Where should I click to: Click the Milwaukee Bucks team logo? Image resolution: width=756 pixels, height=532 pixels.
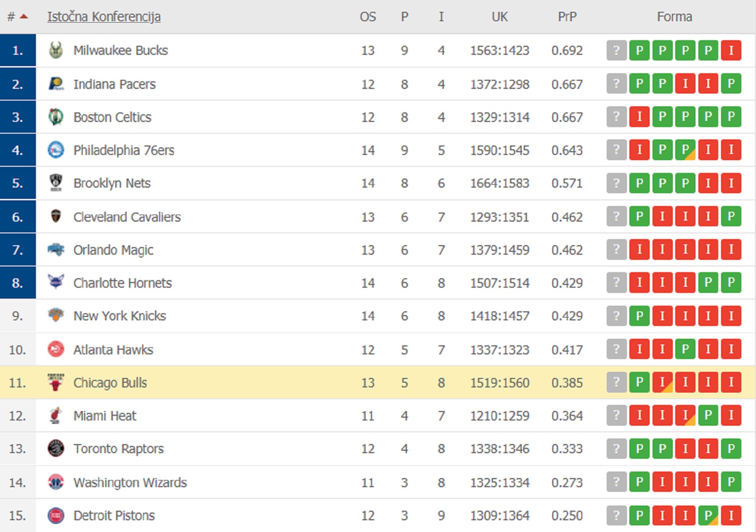(x=56, y=50)
